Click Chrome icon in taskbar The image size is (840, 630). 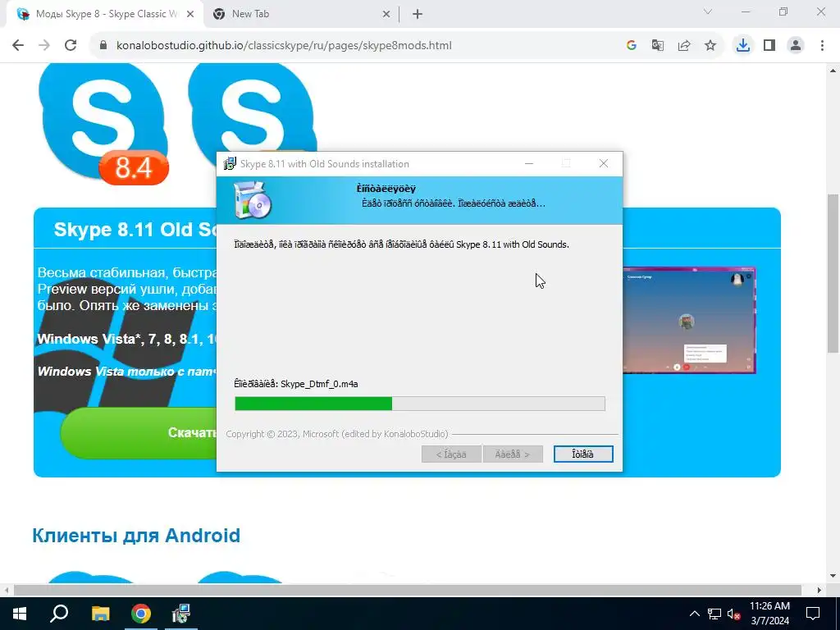coord(141,614)
